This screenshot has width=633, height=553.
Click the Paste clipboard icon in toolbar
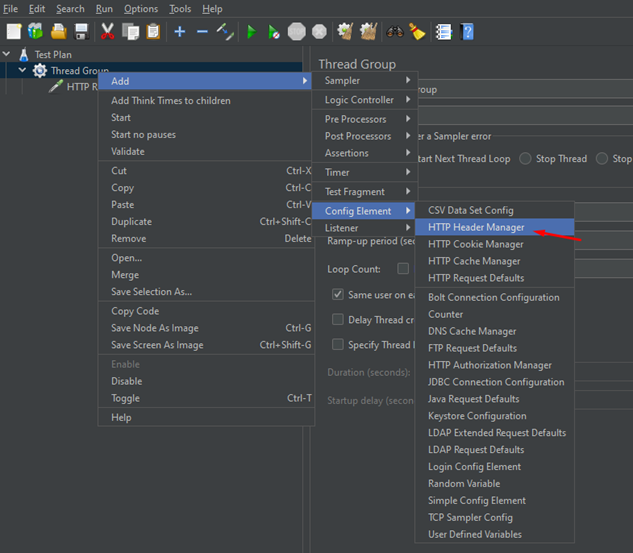[x=153, y=32]
